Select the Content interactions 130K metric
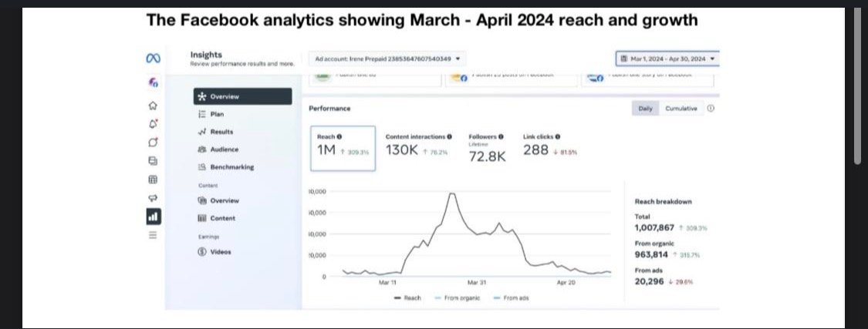 pyautogui.click(x=418, y=145)
